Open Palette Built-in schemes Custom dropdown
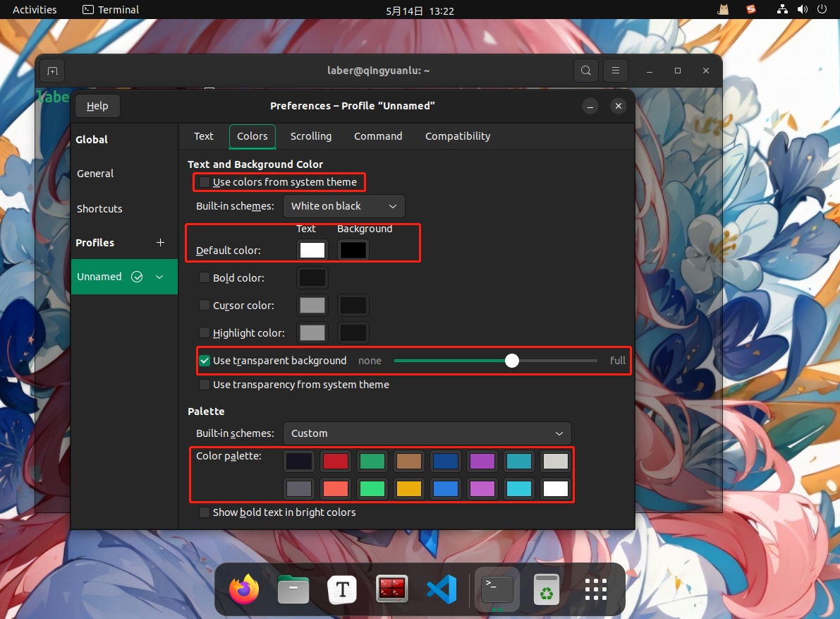The width and height of the screenshot is (840, 619). point(427,433)
